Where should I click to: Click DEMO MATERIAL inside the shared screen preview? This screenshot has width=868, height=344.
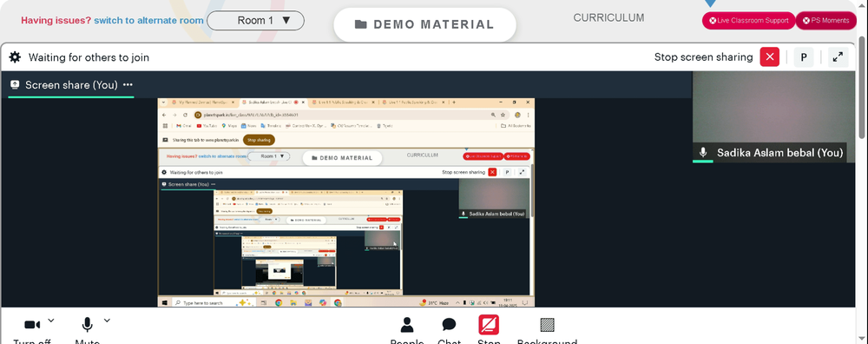pyautogui.click(x=342, y=158)
